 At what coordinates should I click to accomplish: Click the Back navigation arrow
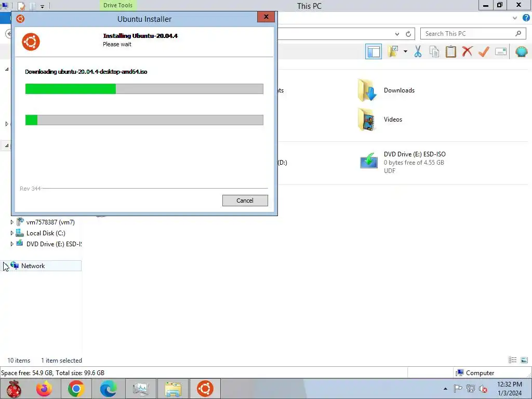(9, 34)
